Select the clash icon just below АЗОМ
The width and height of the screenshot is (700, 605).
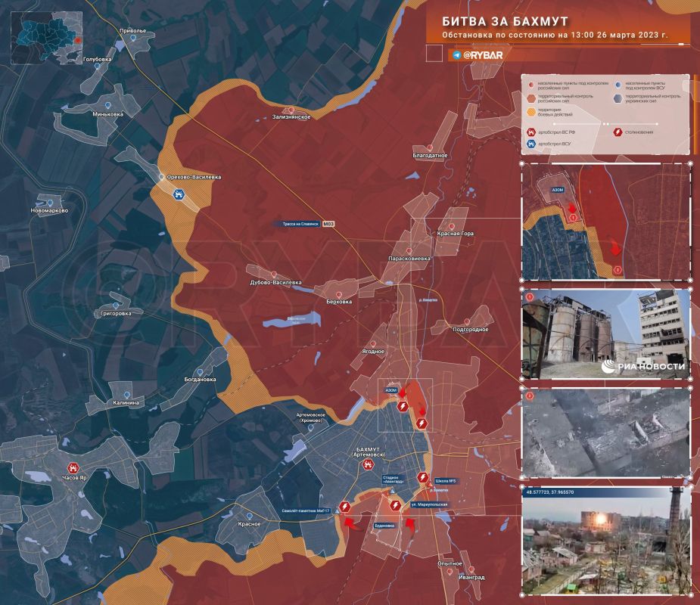coord(403,406)
